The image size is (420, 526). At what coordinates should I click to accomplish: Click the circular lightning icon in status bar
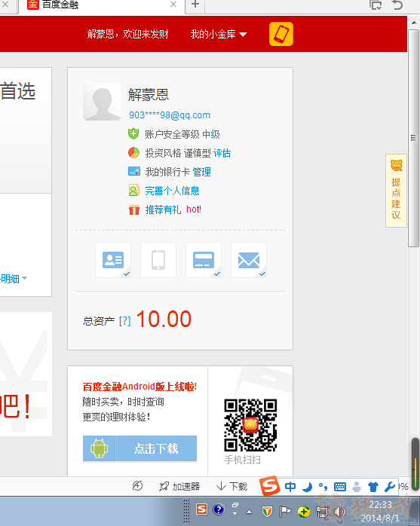(x=137, y=486)
